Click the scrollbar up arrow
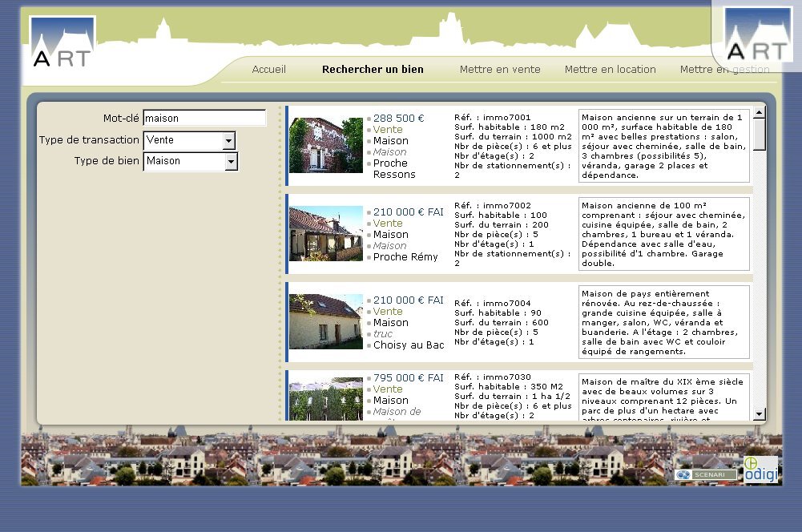 tap(759, 112)
